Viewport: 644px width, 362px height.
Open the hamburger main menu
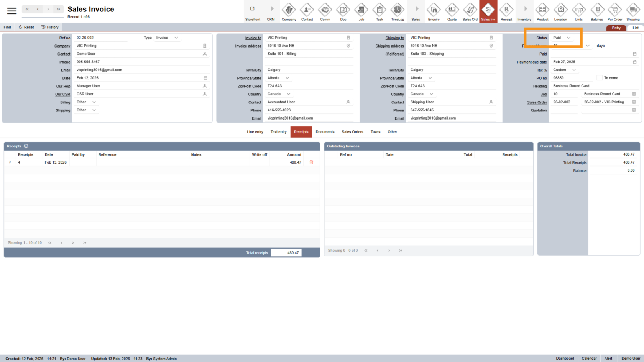pyautogui.click(x=12, y=11)
